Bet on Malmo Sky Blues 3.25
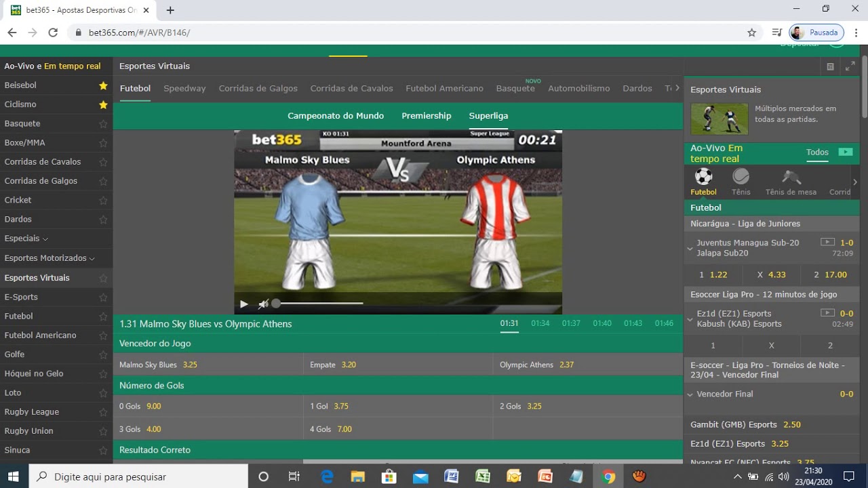 click(x=208, y=365)
